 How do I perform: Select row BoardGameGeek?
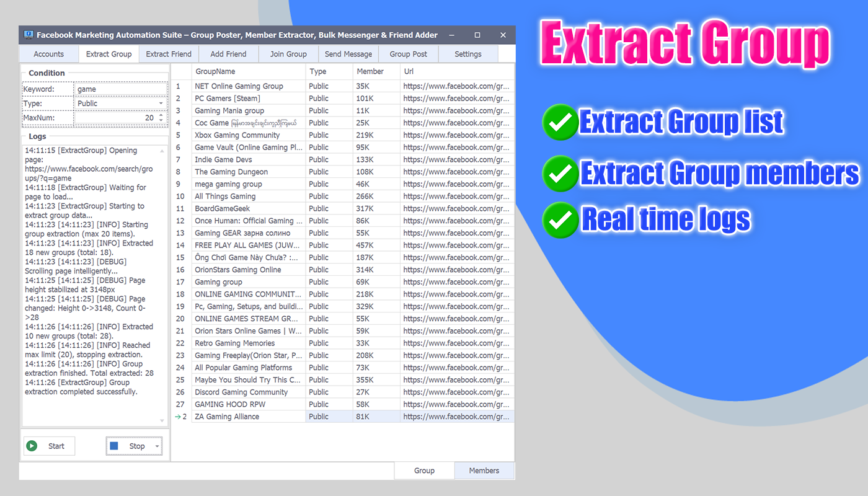(x=343, y=208)
